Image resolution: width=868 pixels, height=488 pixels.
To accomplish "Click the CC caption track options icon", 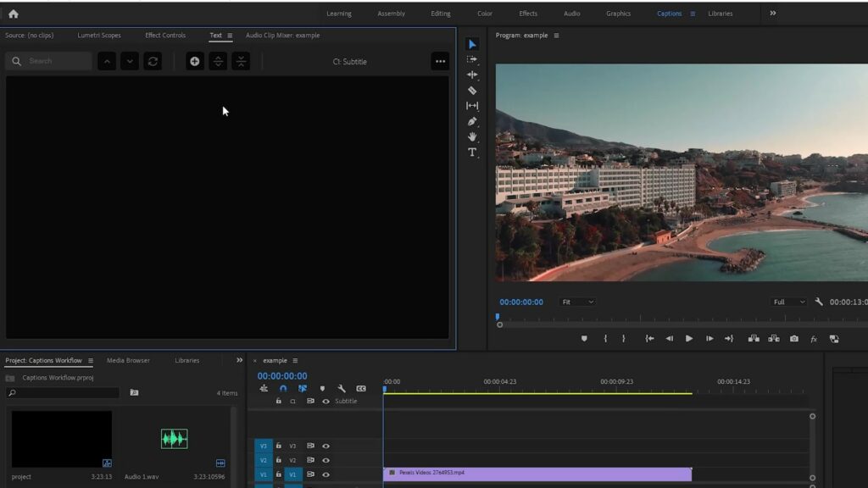I will [x=361, y=389].
